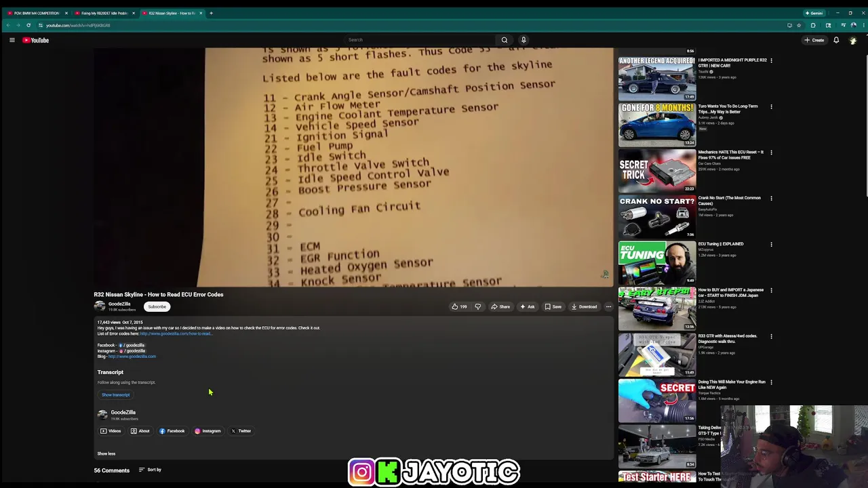Open SECRET TRICK ECU reset thumbnail
This screenshot has height=488, width=868.
(656, 170)
